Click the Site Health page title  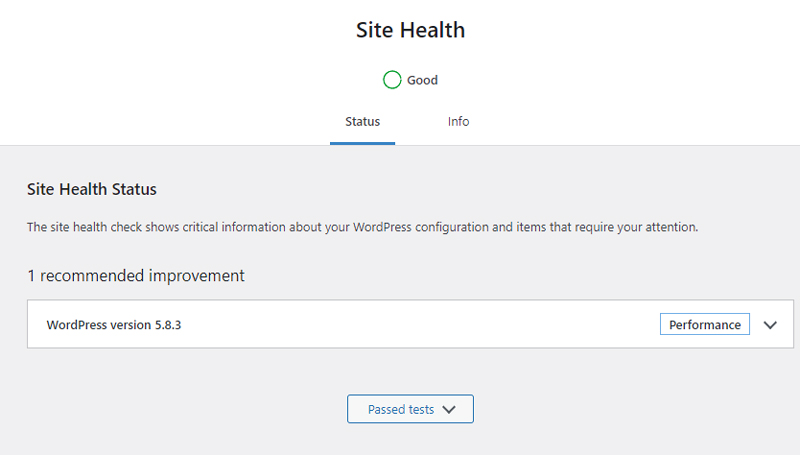[x=410, y=30]
